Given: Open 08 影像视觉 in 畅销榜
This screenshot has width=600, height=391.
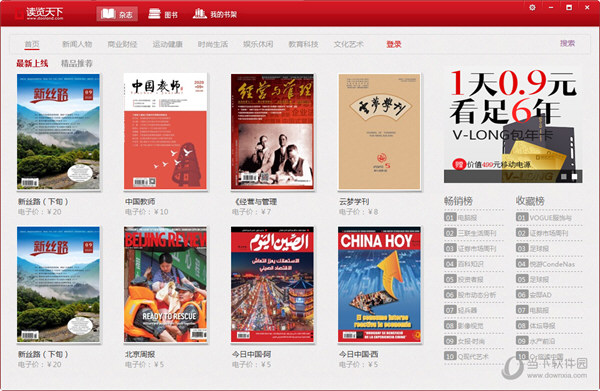Looking at the screenshot, I should tap(464, 326).
